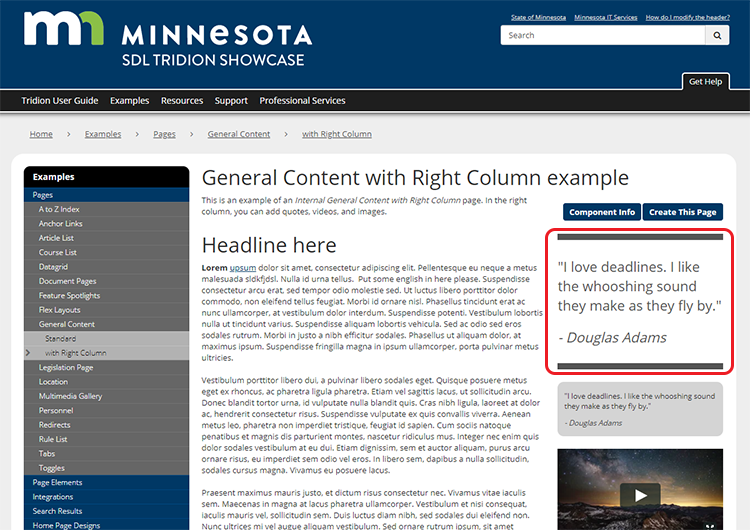Click the Create This Page button
Screen dimensions: 750x530
[683, 212]
